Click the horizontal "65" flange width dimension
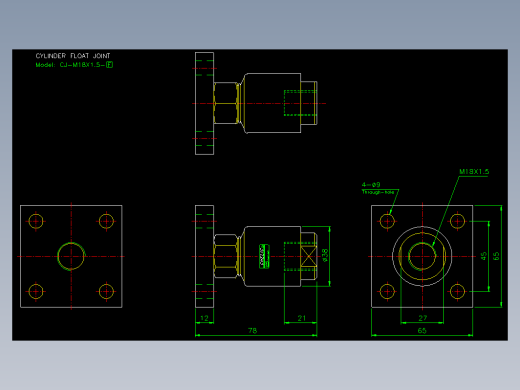This screenshot has width=520, height=390. [x=422, y=330]
